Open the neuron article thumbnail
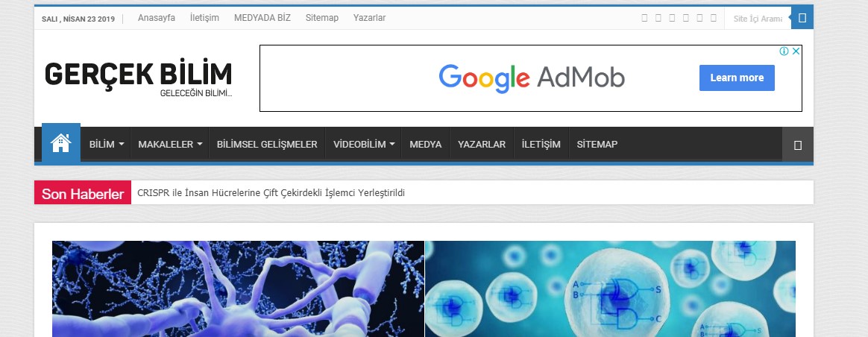Image resolution: width=868 pixels, height=337 pixels. tap(238, 289)
